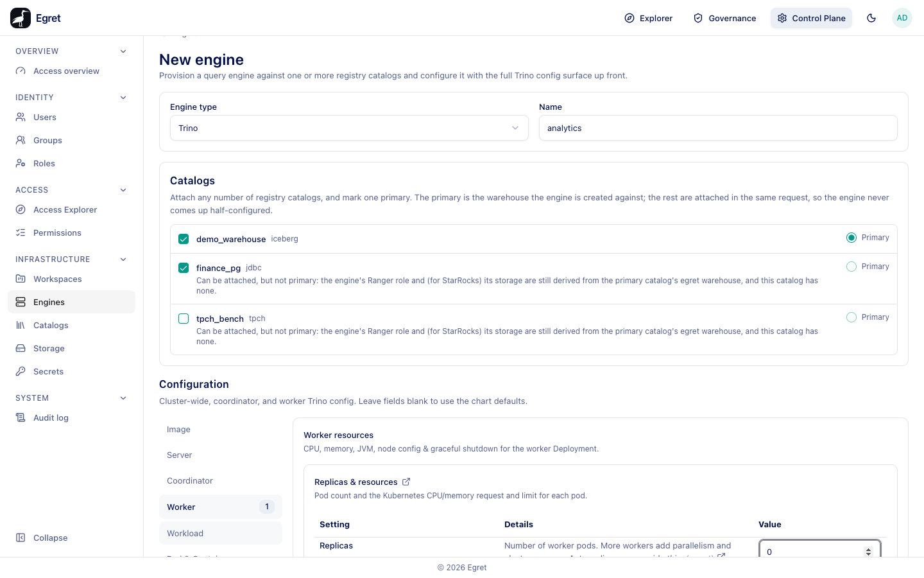Click the Roles icon in sidebar

click(21, 163)
